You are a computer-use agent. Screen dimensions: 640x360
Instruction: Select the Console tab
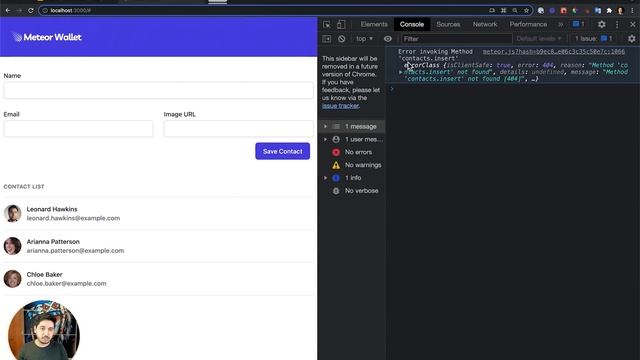[x=412, y=24]
